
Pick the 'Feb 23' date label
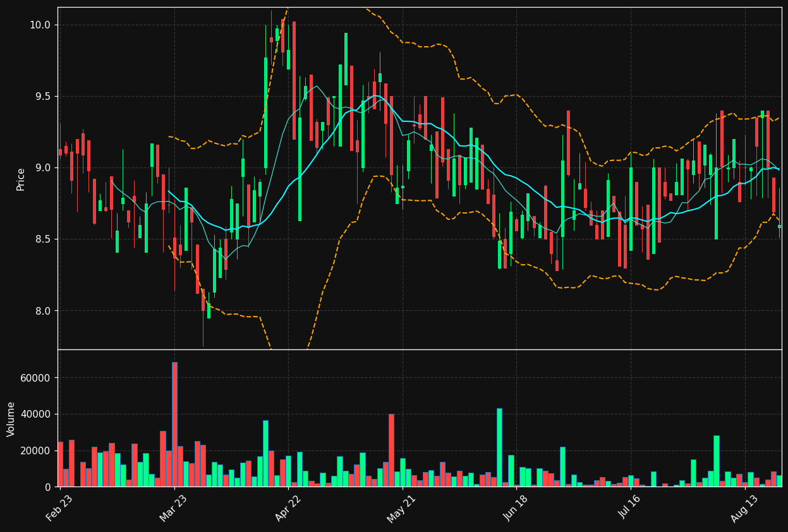59,508
